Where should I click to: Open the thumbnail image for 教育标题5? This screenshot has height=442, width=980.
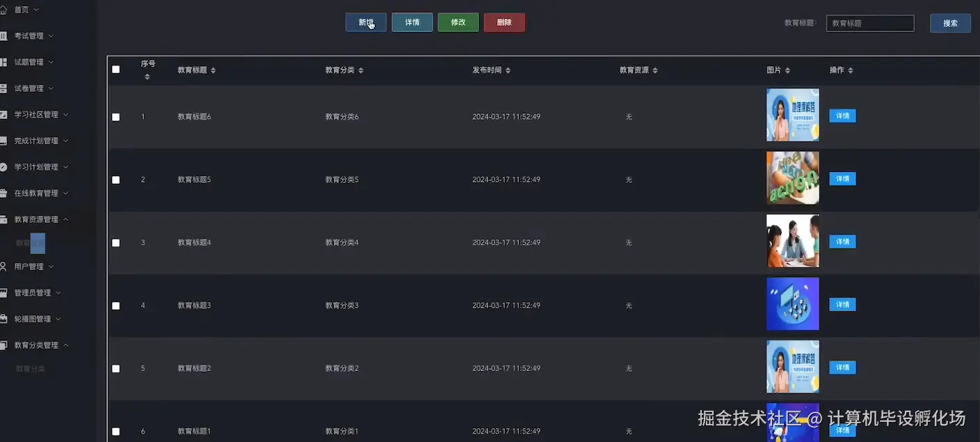[x=792, y=178]
